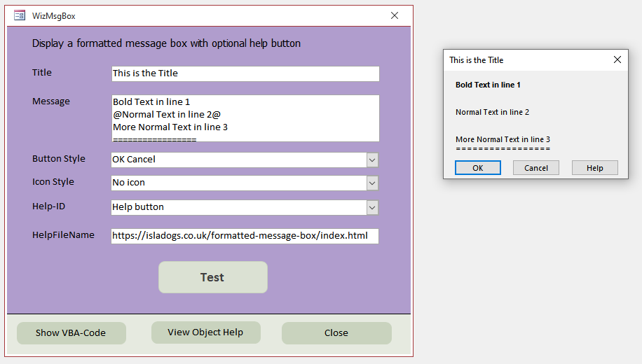Screen dimensions: 642x364
Task: Click the 'WizMsgBox' window caption text
Action: tap(54, 16)
